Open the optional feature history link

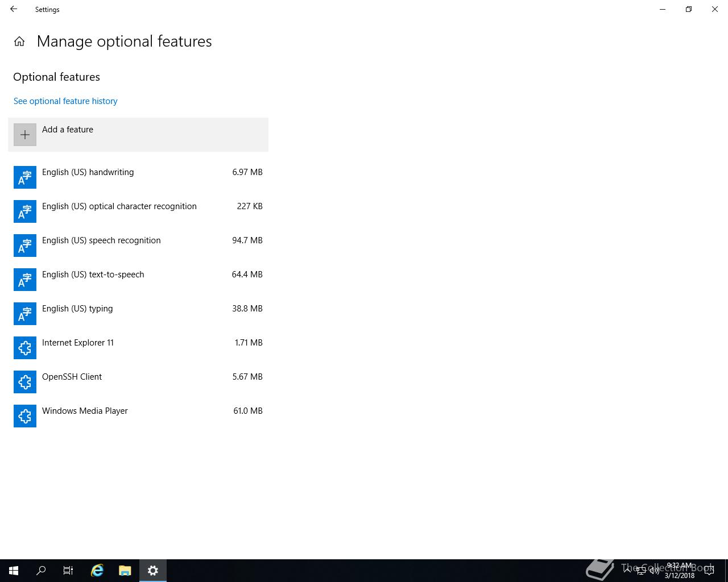coord(65,101)
